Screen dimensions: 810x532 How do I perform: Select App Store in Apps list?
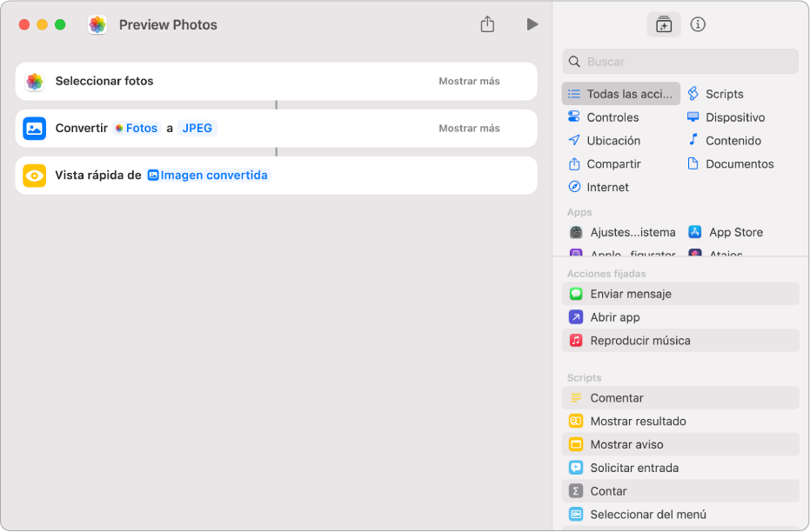tap(726, 232)
